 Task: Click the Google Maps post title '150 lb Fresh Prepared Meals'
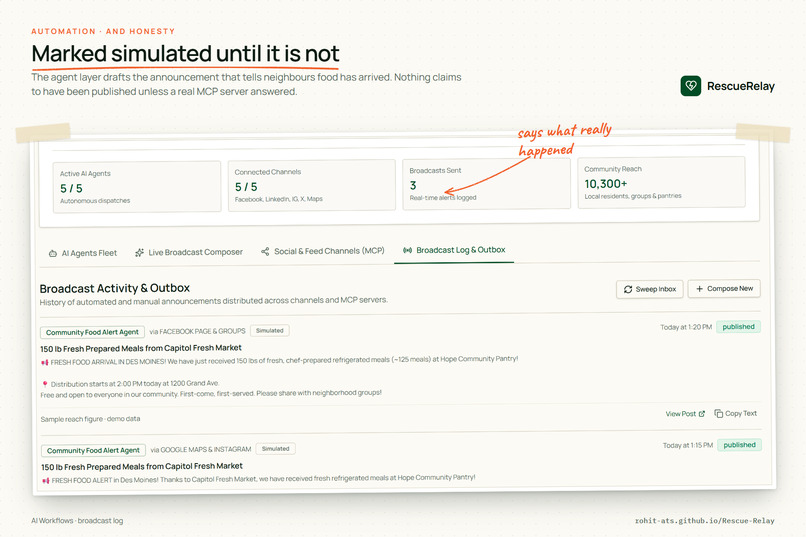[142, 467]
